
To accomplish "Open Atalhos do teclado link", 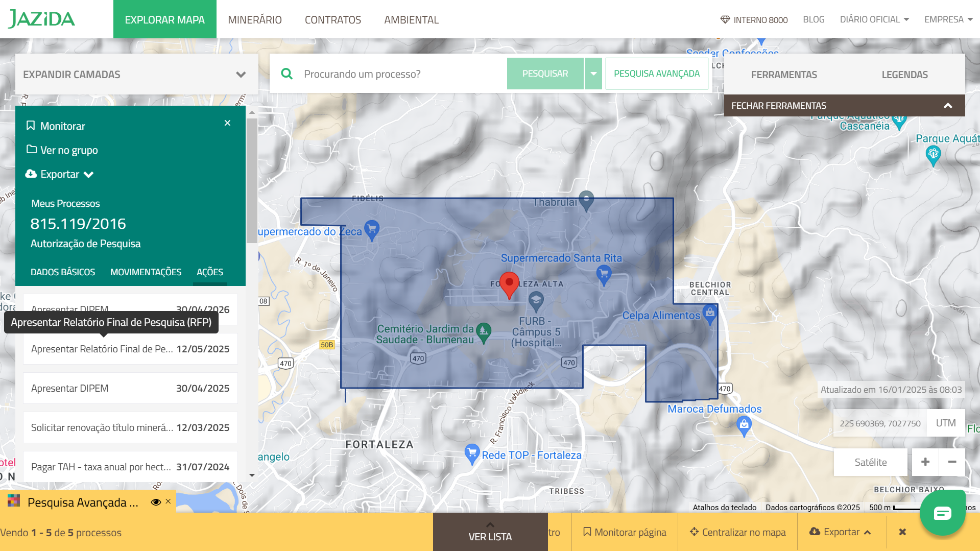I will pyautogui.click(x=724, y=507).
